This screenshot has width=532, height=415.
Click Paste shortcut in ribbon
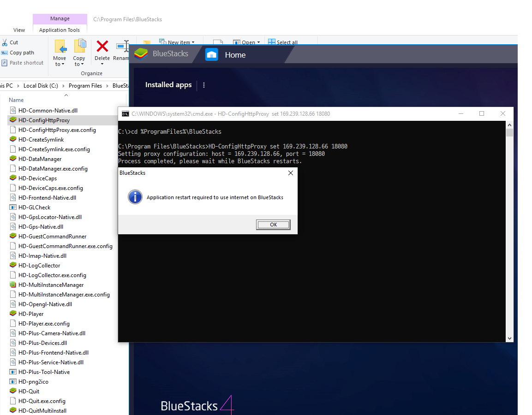(26, 63)
